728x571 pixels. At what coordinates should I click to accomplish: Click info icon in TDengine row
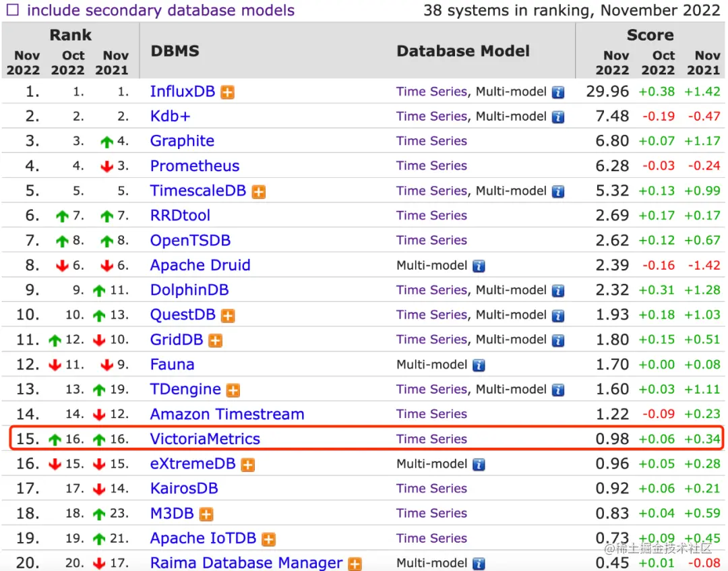pyautogui.click(x=558, y=390)
